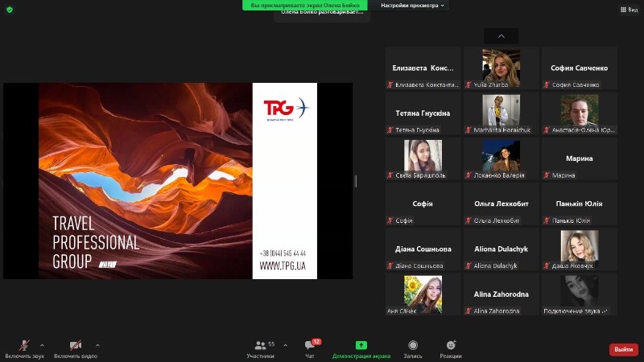Select the София Савченко participant tile
Viewport: 644px width, 362px height.
pos(579,68)
